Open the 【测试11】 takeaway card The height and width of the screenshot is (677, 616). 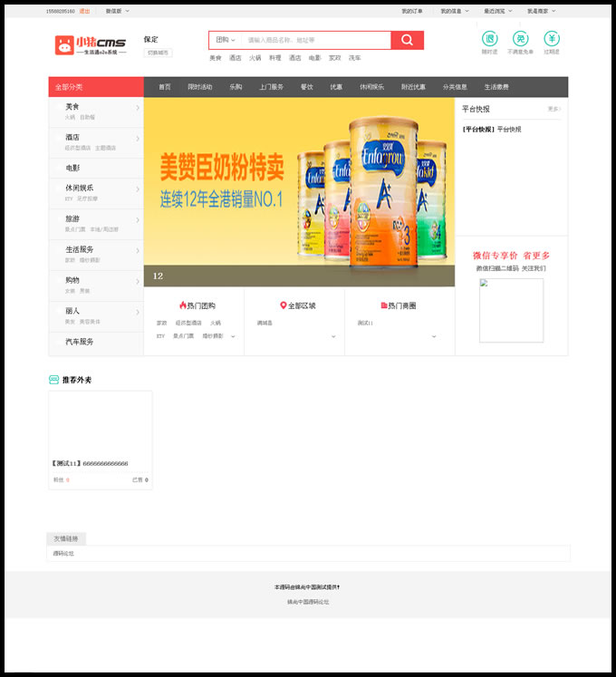(x=101, y=440)
